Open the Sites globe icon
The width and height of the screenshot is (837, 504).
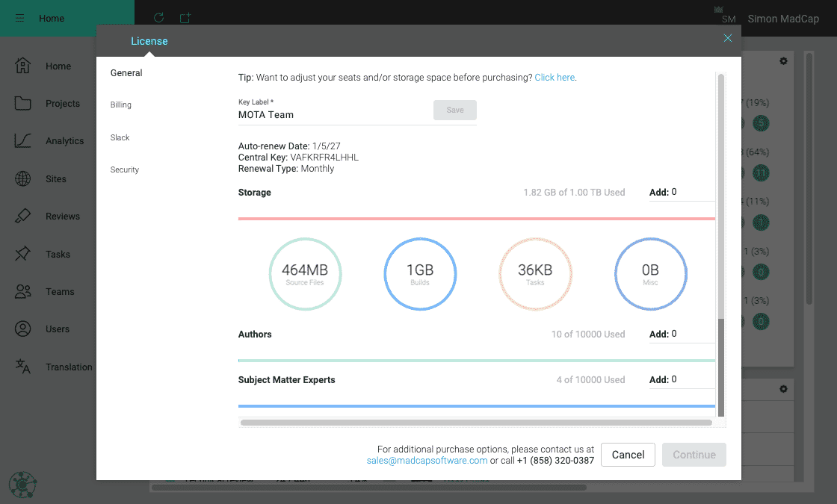(22, 178)
